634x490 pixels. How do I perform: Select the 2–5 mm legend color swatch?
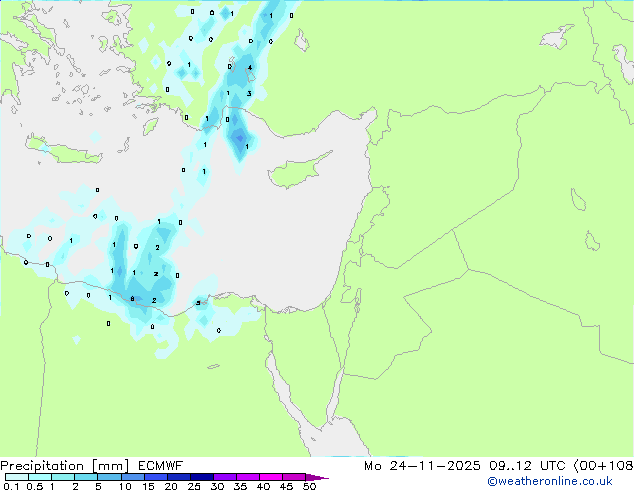click(x=86, y=477)
